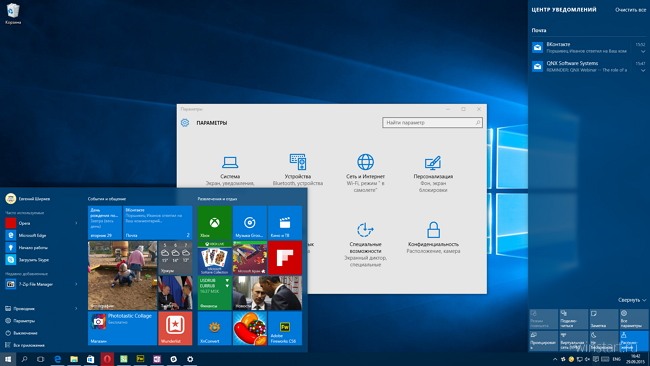The width and height of the screenshot is (650, 366).
Task: Click the taskbar clock and date
Action: [635, 359]
